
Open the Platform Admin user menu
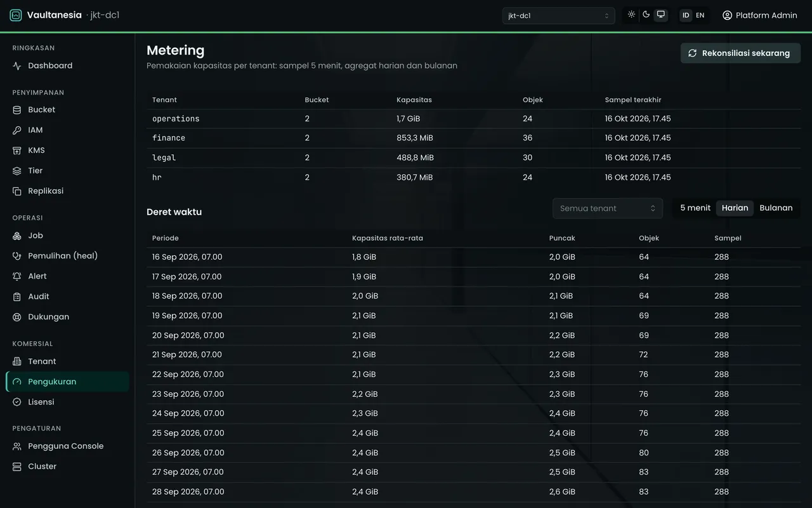759,15
